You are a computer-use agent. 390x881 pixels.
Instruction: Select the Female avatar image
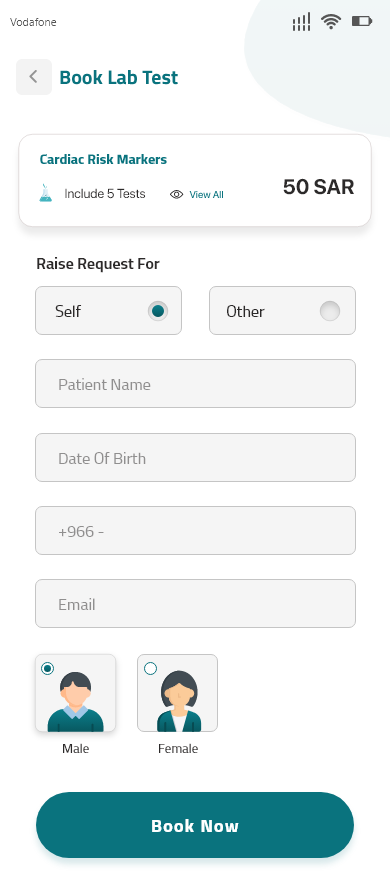coord(178,701)
